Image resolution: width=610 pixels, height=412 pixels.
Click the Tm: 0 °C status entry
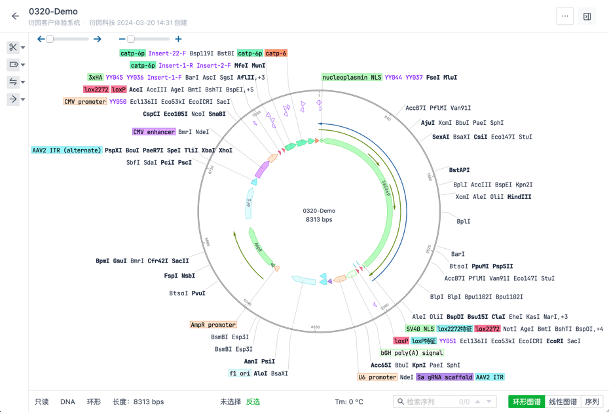coord(349,401)
